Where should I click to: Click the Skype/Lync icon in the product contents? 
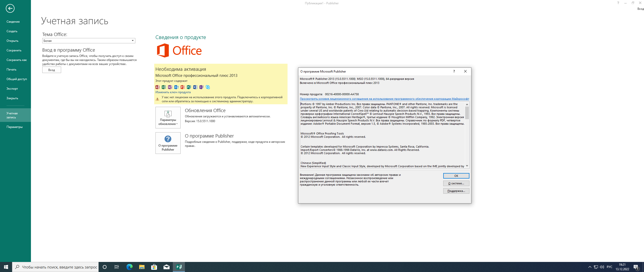pyautogui.click(x=208, y=87)
